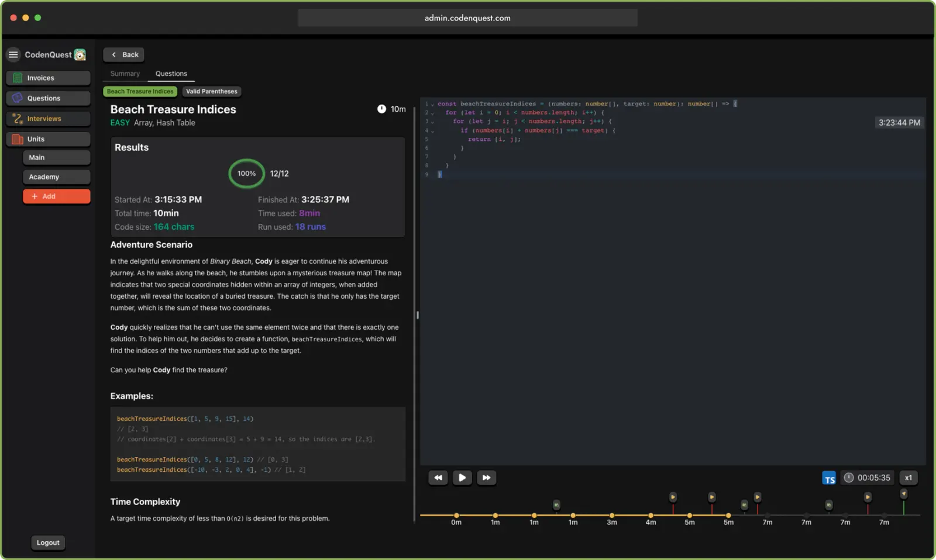Click the address bar showing admin.codenquest.com

(x=467, y=18)
